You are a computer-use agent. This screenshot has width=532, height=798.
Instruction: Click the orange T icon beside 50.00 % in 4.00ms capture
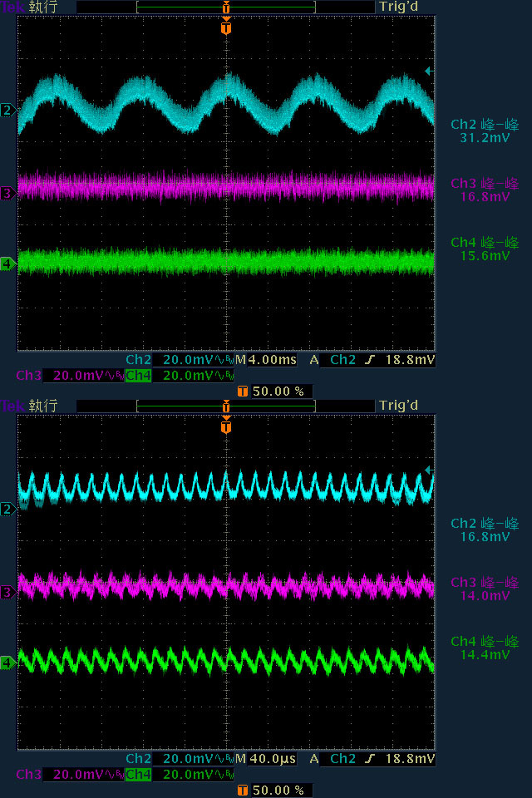[243, 392]
